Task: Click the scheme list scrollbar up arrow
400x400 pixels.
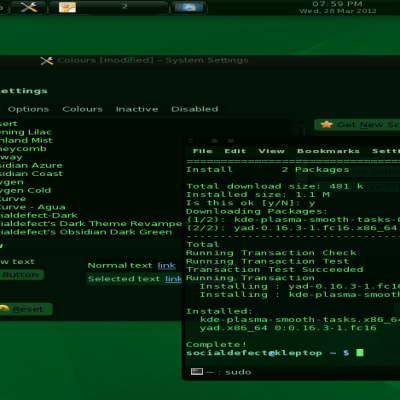Action: [x=301, y=123]
